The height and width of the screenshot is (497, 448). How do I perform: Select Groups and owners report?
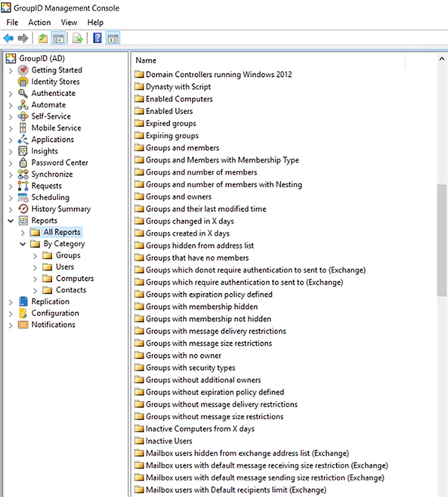179,197
